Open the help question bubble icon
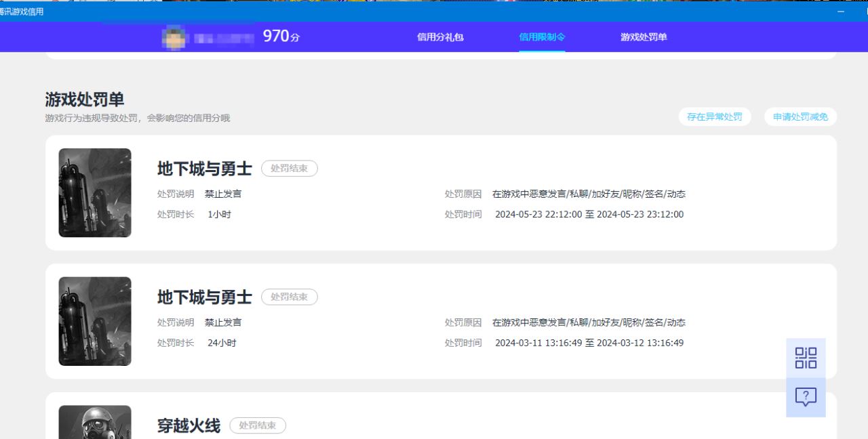 click(x=806, y=397)
